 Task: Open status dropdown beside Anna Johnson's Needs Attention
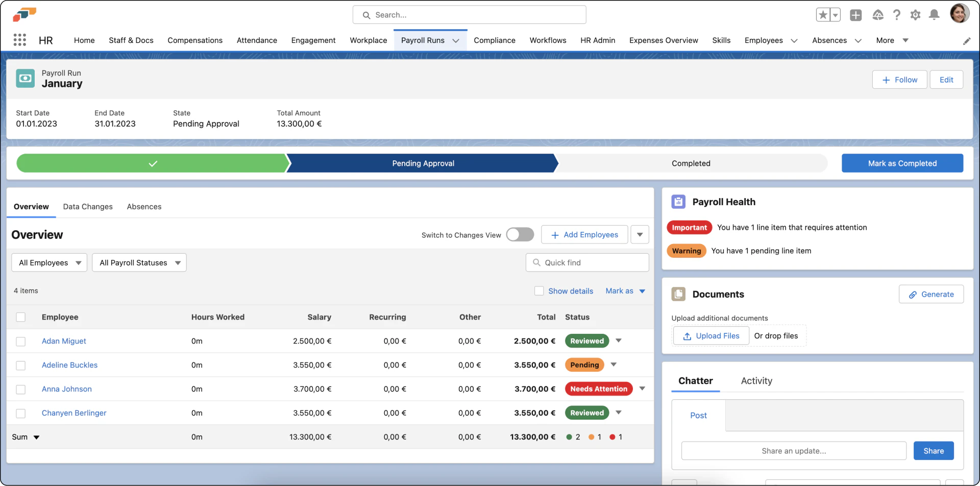(x=642, y=388)
